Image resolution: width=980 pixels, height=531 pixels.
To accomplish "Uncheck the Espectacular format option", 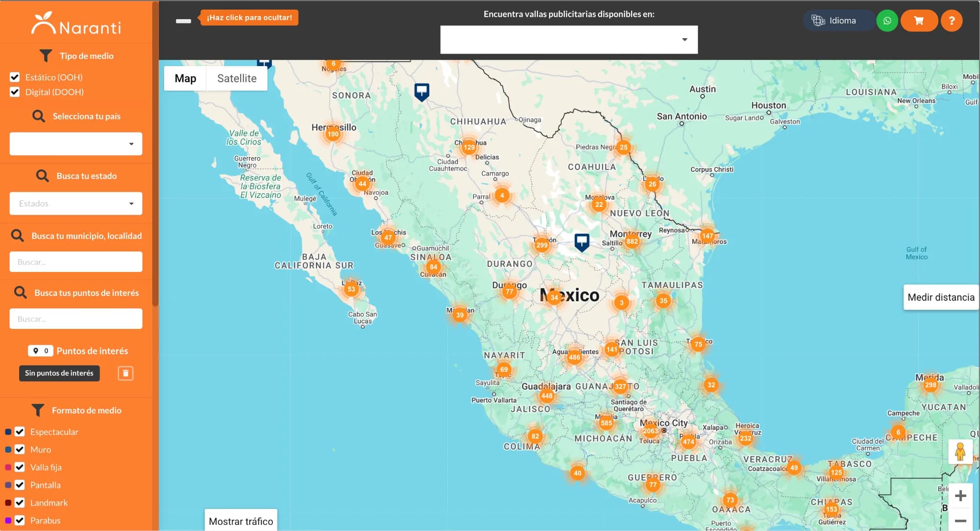I will 19,431.
